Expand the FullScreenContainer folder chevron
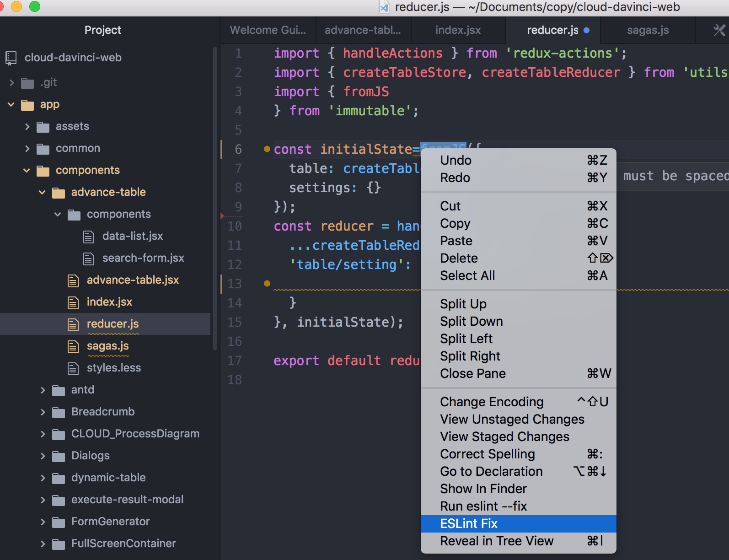 (43, 544)
